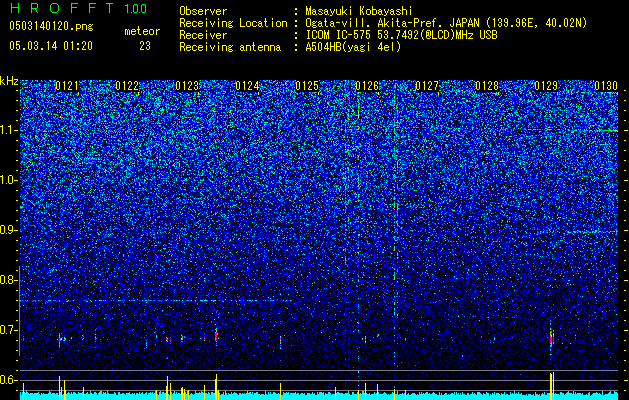Click the 'Receiving Location' label

[x=233, y=23]
